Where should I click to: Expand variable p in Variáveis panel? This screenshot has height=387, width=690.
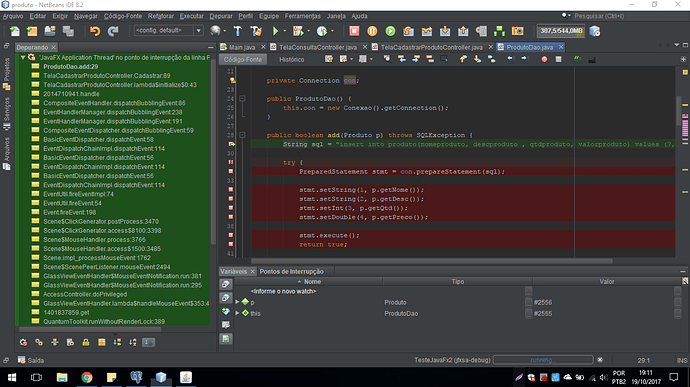tap(238, 302)
